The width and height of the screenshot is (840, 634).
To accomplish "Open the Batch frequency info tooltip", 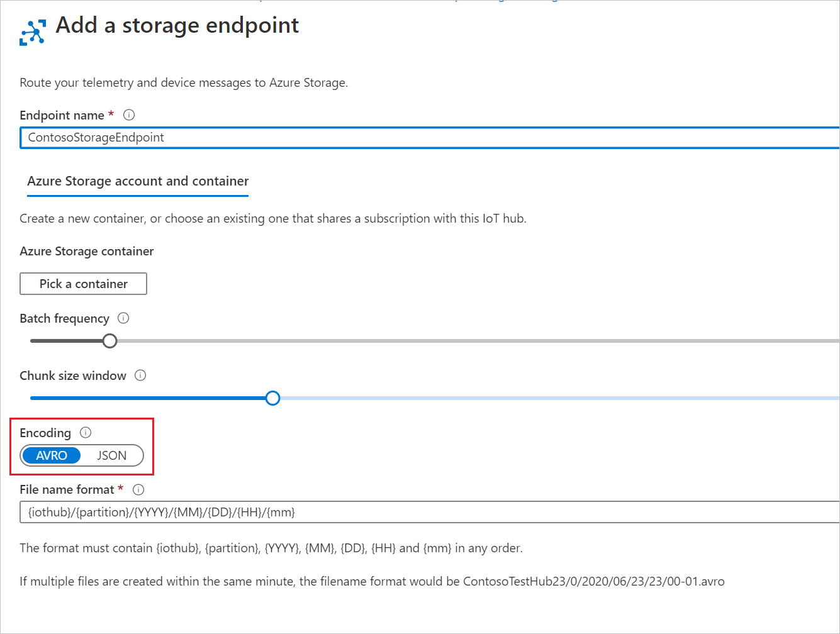I will [123, 318].
